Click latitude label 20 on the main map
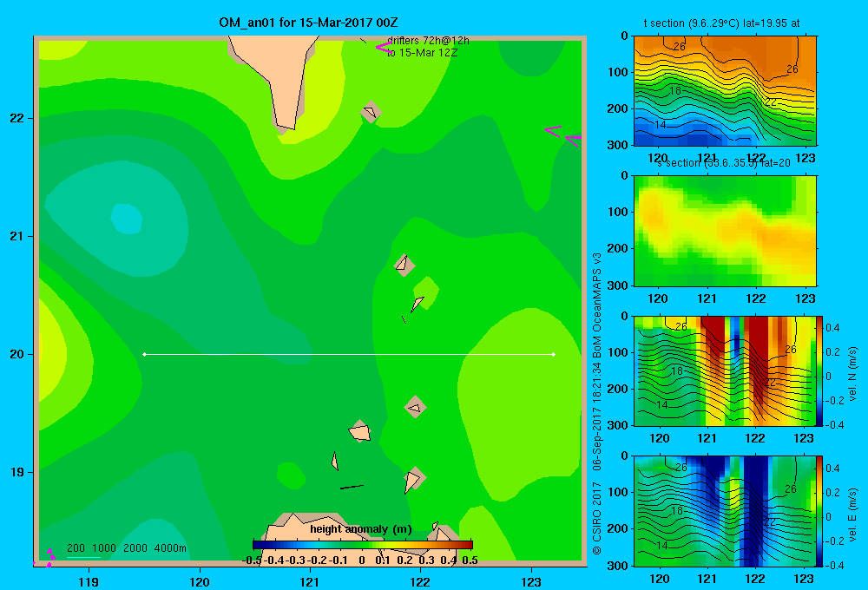Image resolution: width=868 pixels, height=590 pixels. (17, 354)
